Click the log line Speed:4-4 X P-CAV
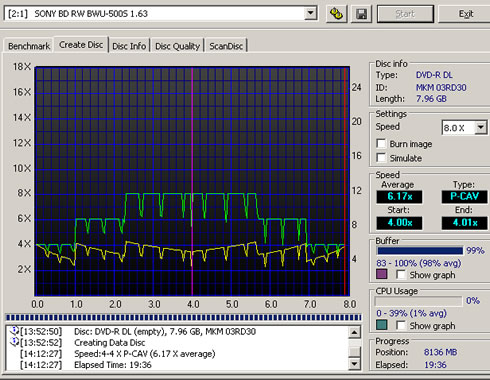This screenshot has height=380, width=490. (145, 354)
